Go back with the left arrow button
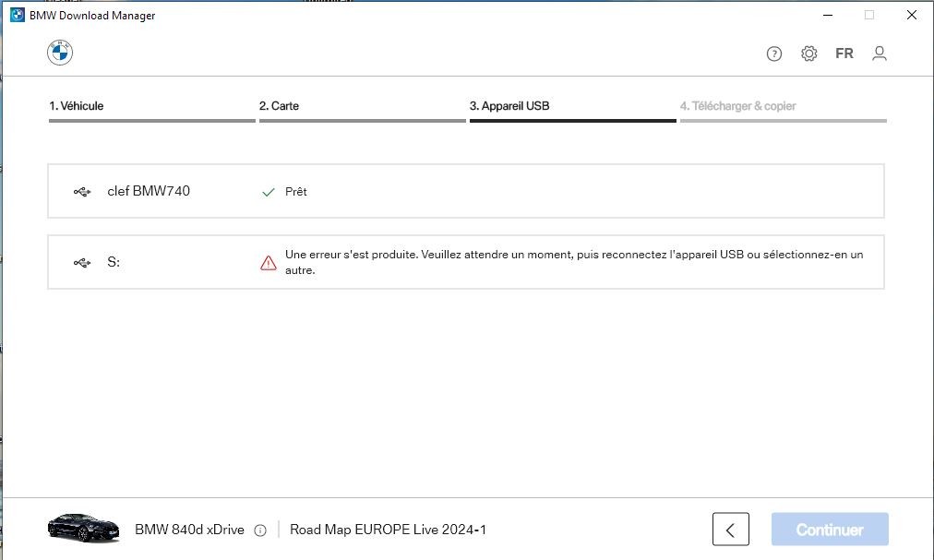Screen dimensions: 934x560 731,529
